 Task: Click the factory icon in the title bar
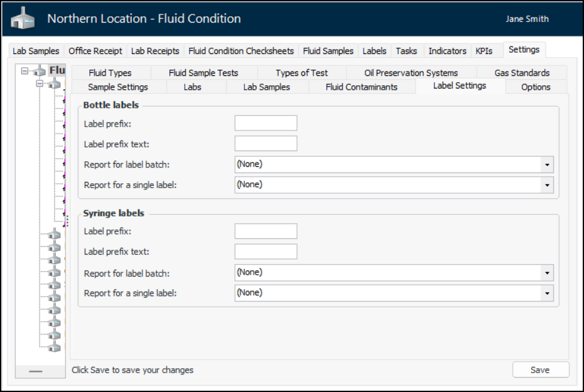pos(23,19)
